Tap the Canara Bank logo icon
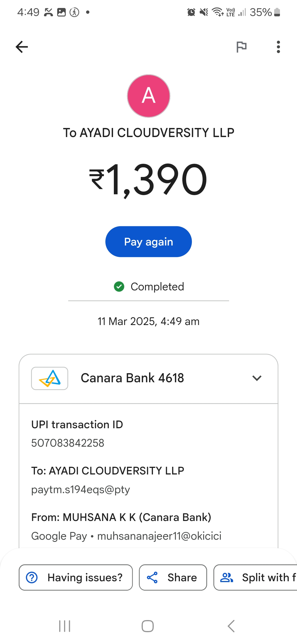This screenshot has height=644, width=297. (50, 378)
